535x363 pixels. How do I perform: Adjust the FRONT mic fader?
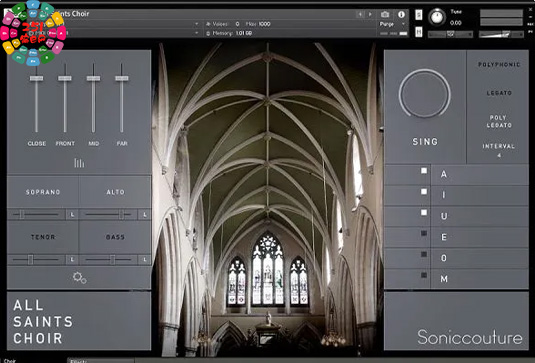[x=65, y=78]
